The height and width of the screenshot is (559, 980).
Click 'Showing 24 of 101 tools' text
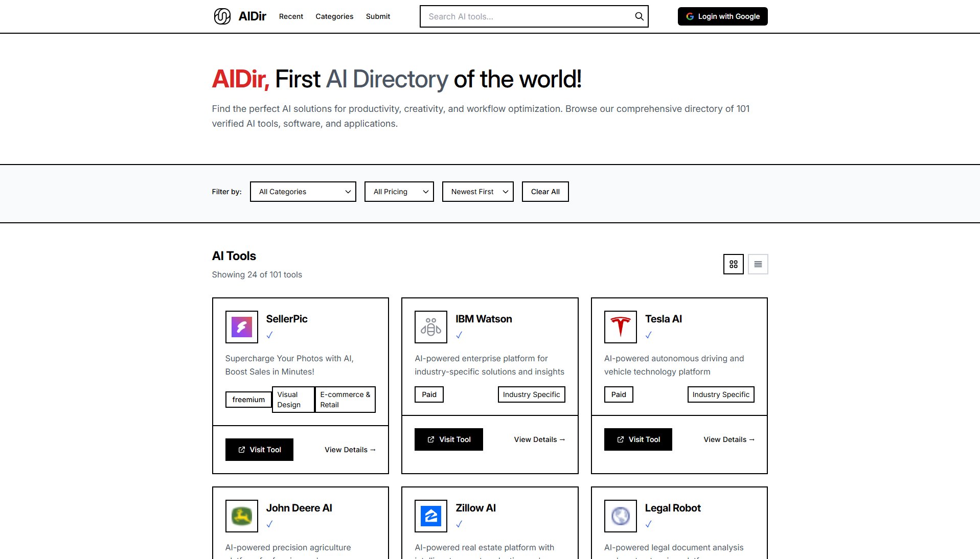coord(257,274)
